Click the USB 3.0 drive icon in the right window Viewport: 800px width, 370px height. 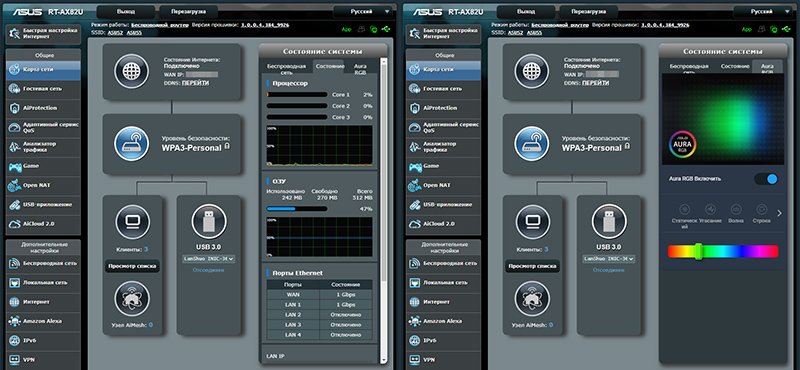click(x=609, y=222)
